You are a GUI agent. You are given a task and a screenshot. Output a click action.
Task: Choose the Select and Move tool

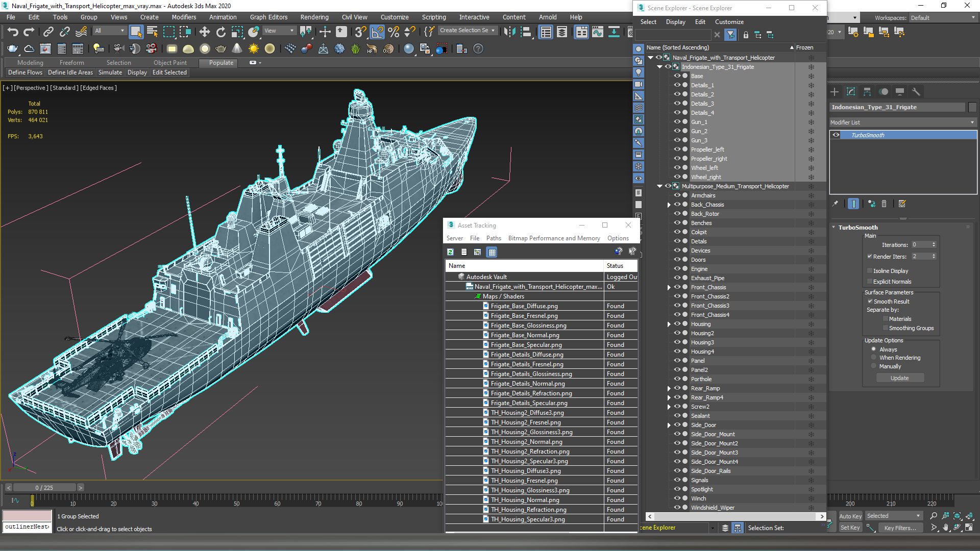205,32
